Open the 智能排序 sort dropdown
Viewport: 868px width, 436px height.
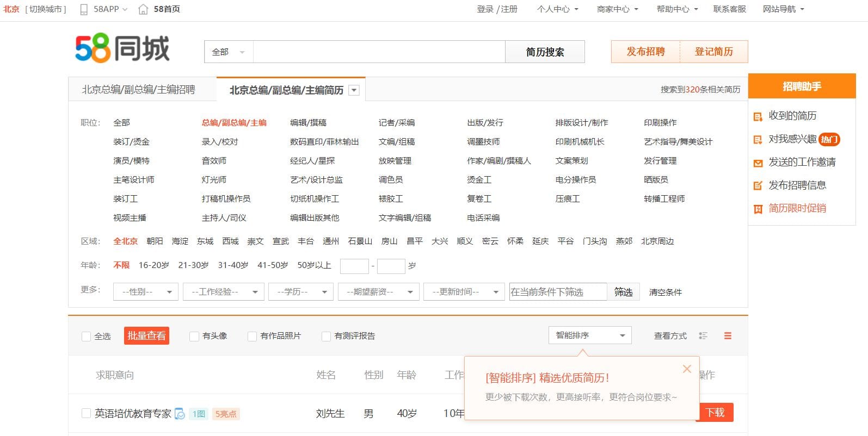(590, 335)
